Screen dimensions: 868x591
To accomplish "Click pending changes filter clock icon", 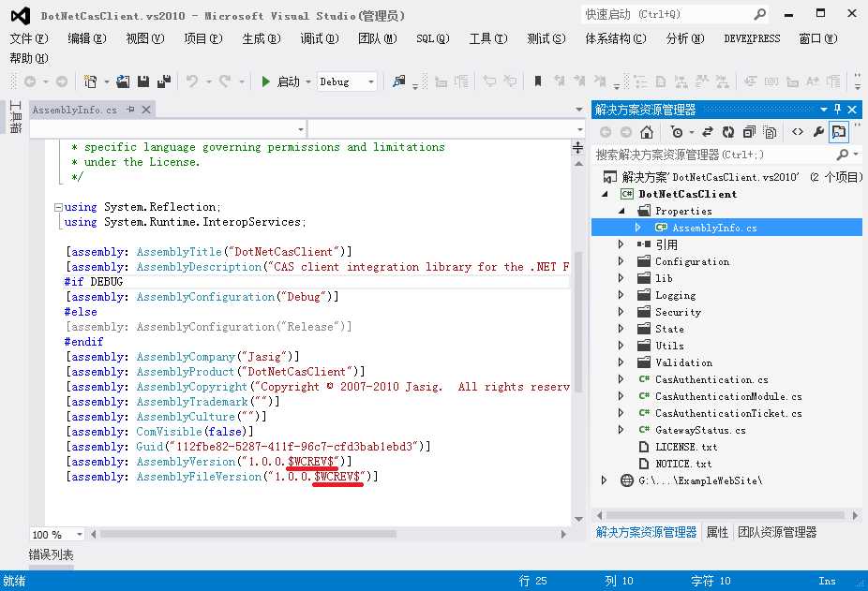I will (x=677, y=132).
